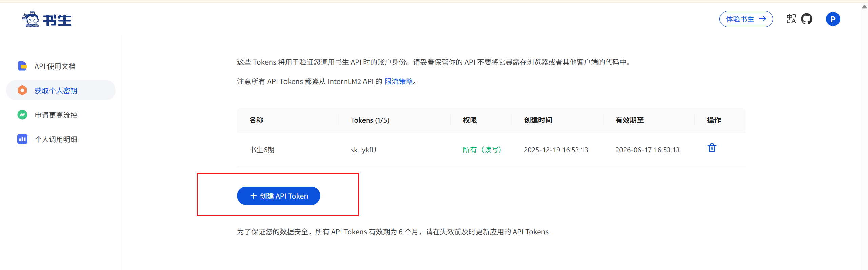
Task: Open 个人调用明细 in sidebar
Action: [x=61, y=139]
